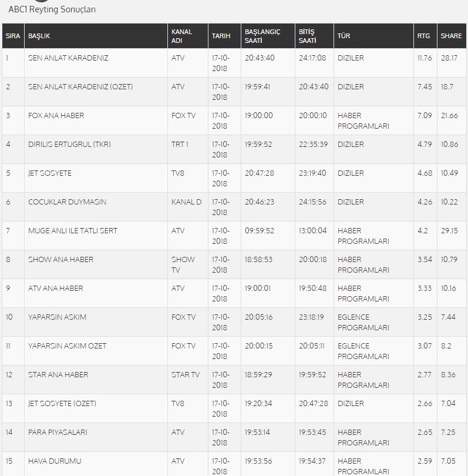Select the SEN ANLAT KARADENIZ title cell
The height and width of the screenshot is (476, 468).
point(68,58)
